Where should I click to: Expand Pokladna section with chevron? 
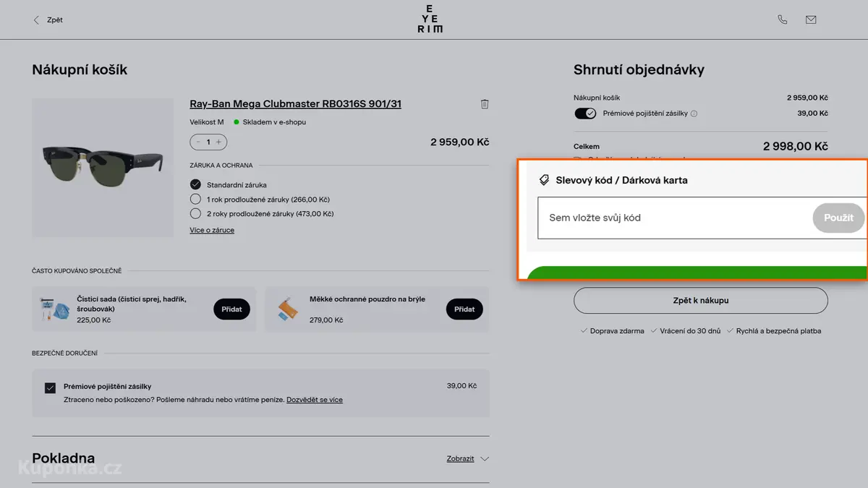point(485,459)
